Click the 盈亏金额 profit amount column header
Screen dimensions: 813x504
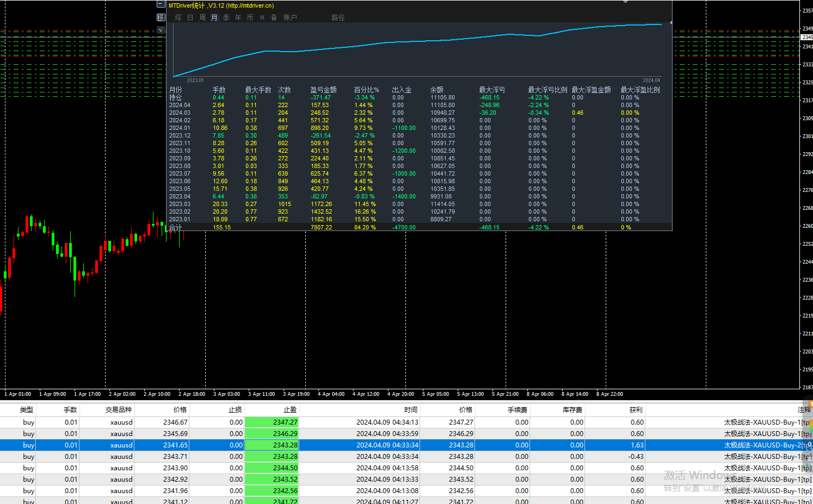pos(323,90)
